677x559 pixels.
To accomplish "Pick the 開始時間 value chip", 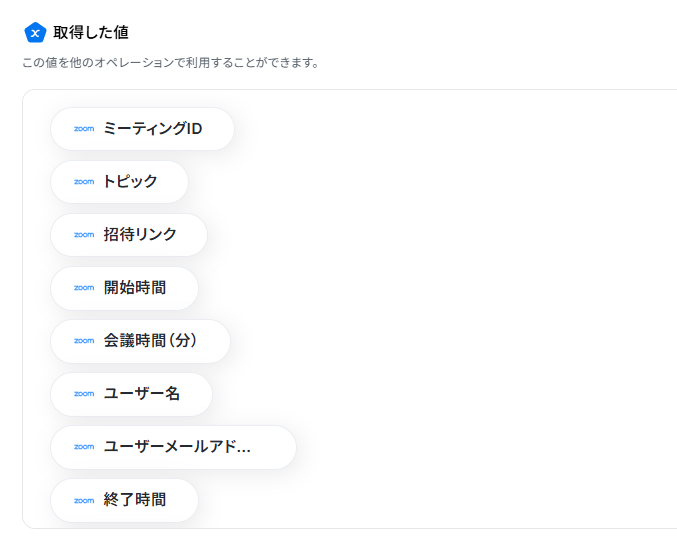I will 124,288.
